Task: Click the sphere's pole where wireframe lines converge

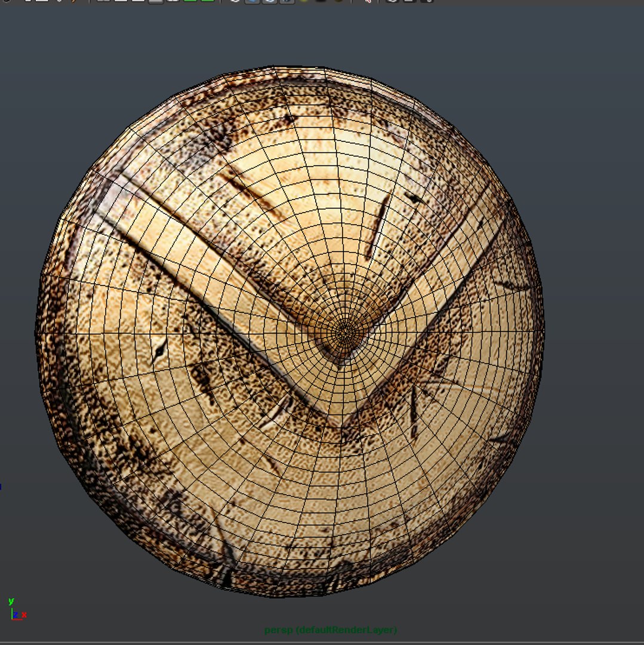Action: coord(346,331)
